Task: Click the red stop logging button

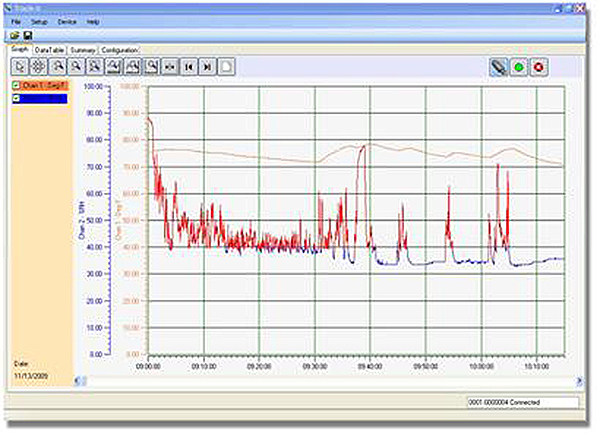Action: tap(541, 66)
